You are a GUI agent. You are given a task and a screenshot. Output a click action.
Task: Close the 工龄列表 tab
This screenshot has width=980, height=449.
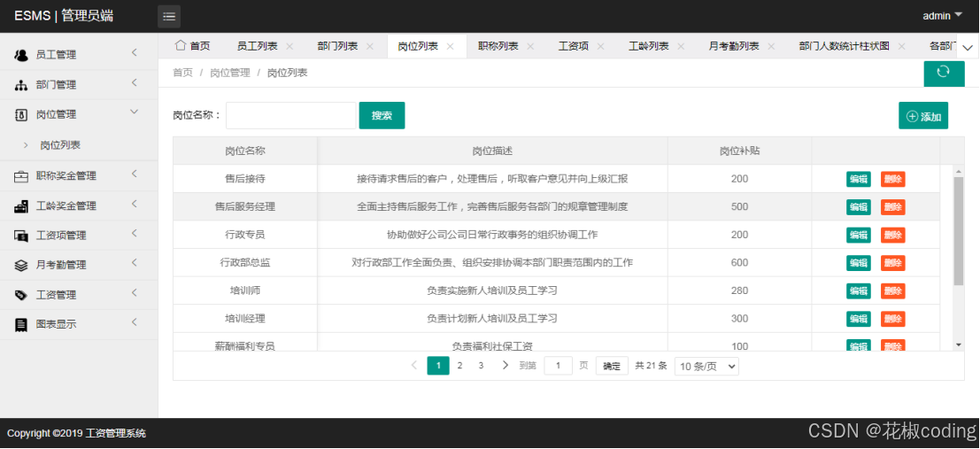coord(681,46)
